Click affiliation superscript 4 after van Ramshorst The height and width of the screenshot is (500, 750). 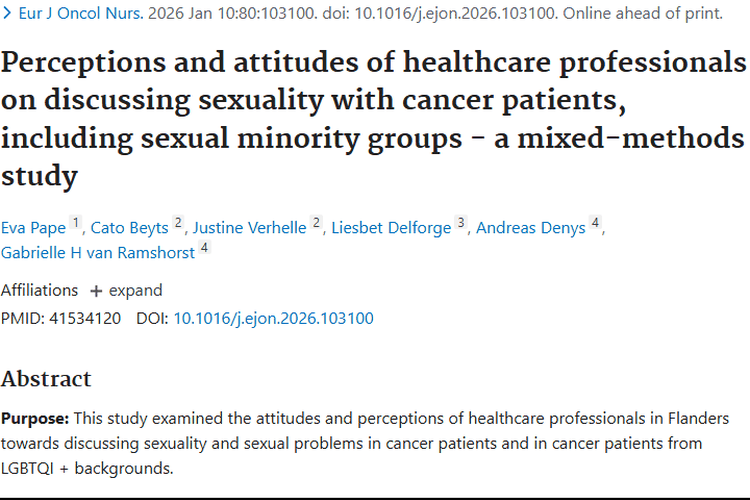204,248
